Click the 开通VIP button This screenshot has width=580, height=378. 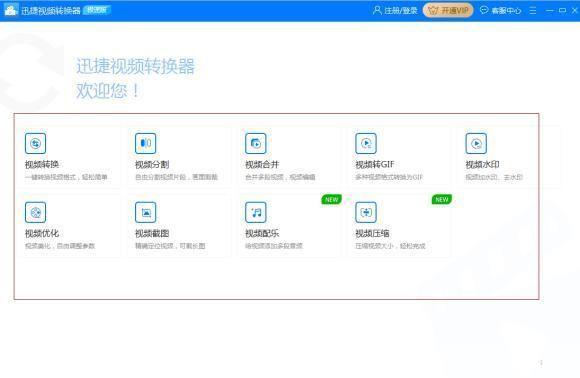(x=448, y=10)
